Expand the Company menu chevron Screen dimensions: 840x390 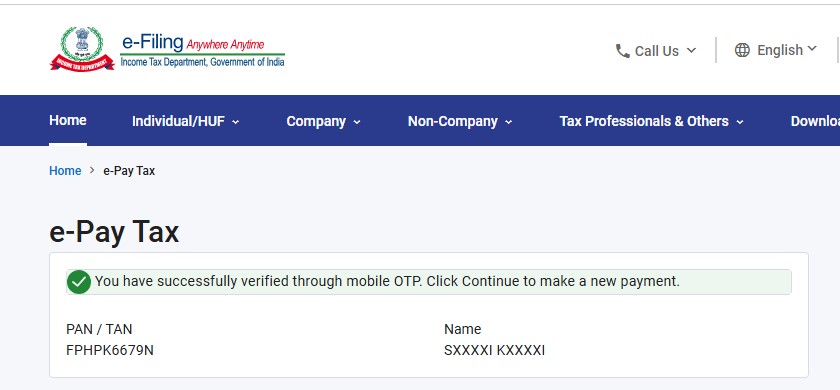coord(357,122)
